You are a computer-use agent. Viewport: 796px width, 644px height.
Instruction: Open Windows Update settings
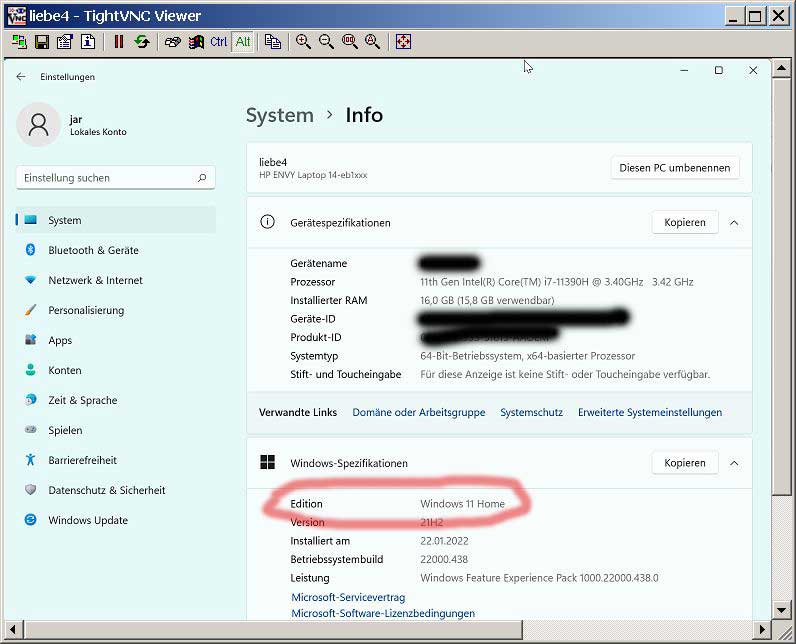pos(116,520)
